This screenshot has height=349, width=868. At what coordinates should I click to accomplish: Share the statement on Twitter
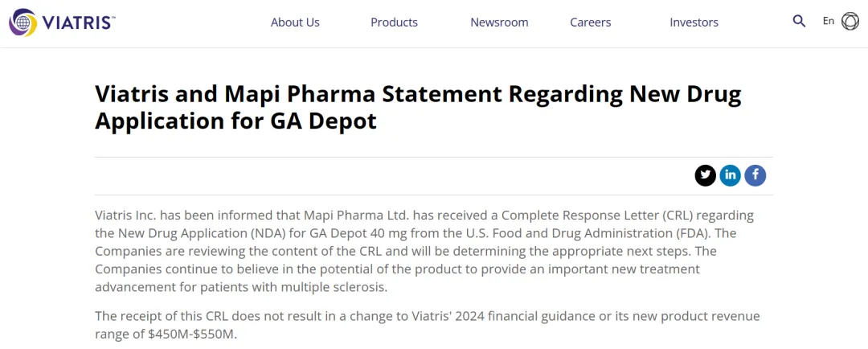point(706,175)
